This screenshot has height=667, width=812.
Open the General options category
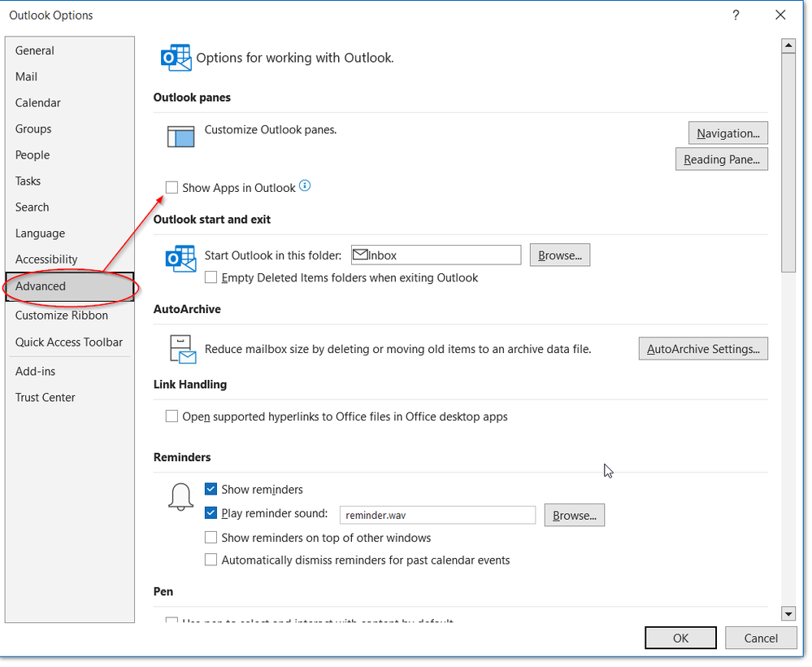pos(70,50)
